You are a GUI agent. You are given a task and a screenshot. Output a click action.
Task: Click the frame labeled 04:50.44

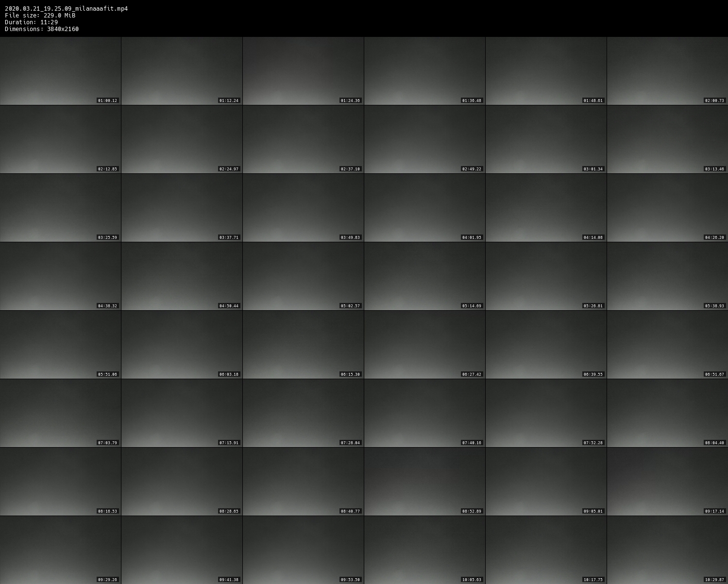[182, 276]
